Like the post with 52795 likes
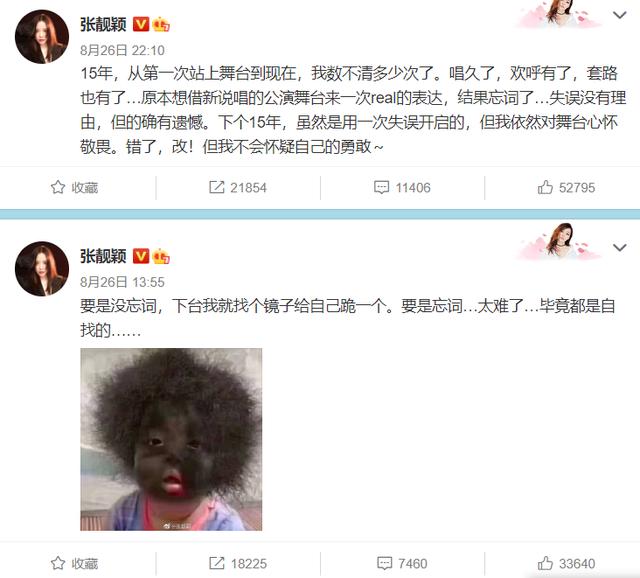This screenshot has width=640, height=578. (566, 187)
